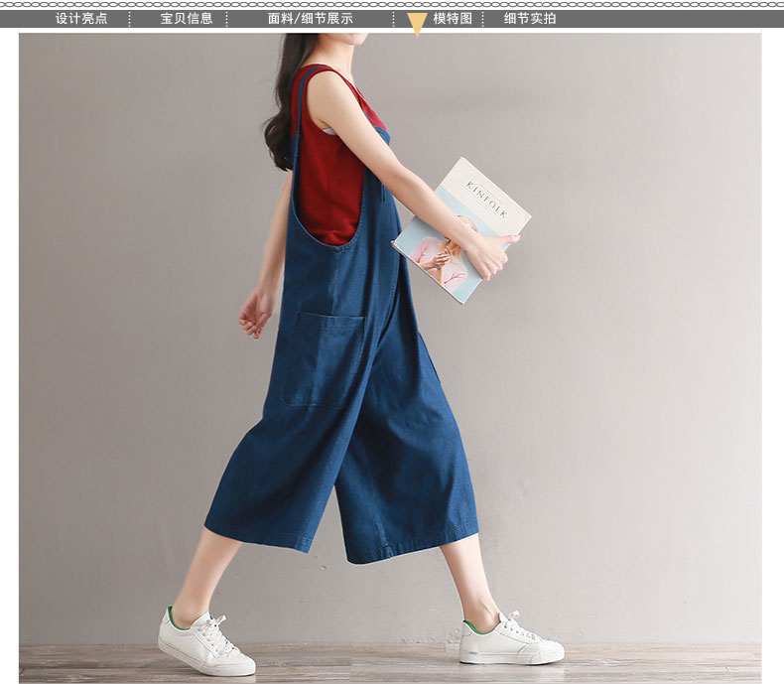
Task: Click the model photo in denim overalls
Action: pos(390,357)
